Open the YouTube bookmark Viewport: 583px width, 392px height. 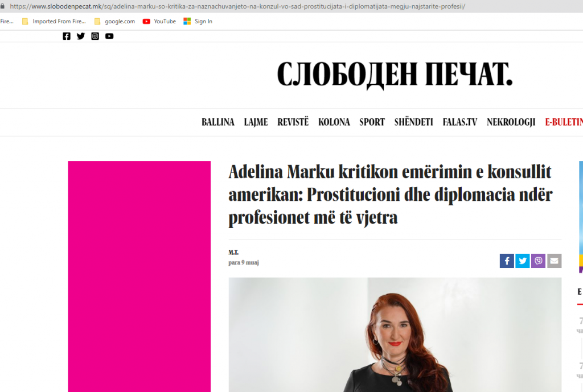(159, 22)
